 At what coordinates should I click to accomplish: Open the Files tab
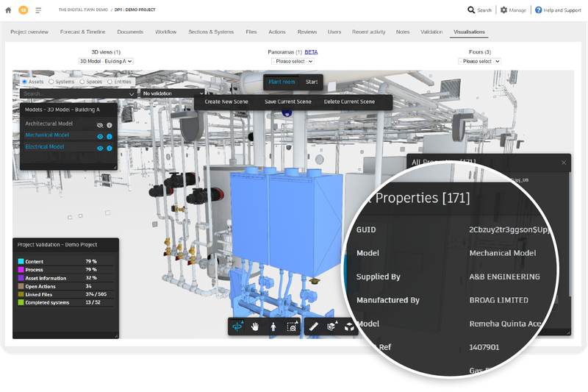click(x=251, y=32)
